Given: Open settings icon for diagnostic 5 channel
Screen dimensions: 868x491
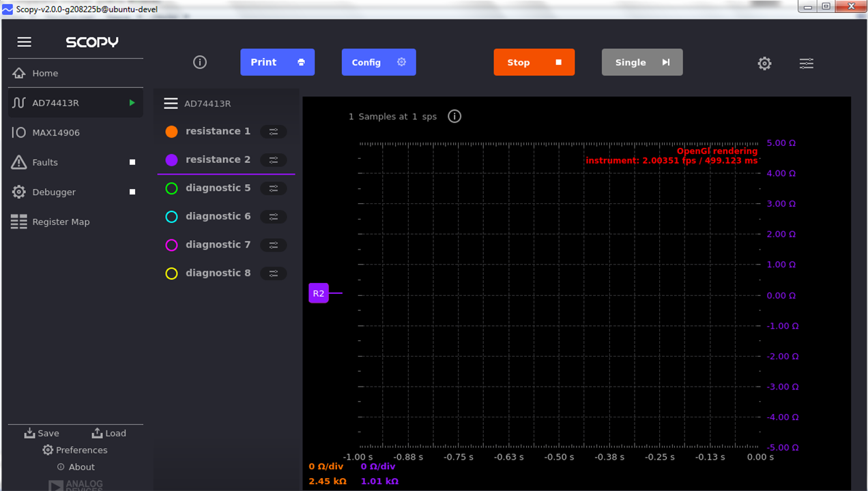Looking at the screenshot, I should (274, 188).
